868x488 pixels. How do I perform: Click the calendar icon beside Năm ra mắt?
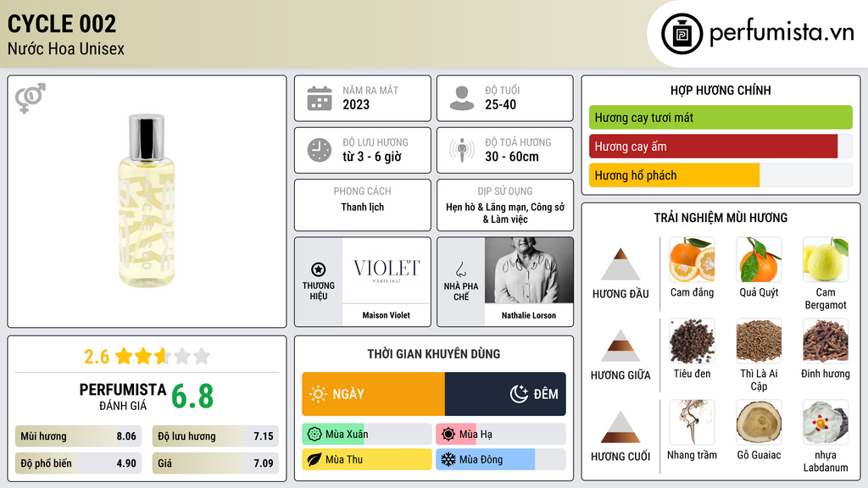pos(320,98)
